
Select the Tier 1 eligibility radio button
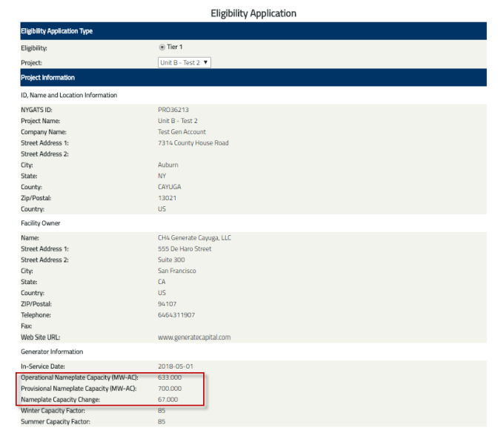point(162,47)
